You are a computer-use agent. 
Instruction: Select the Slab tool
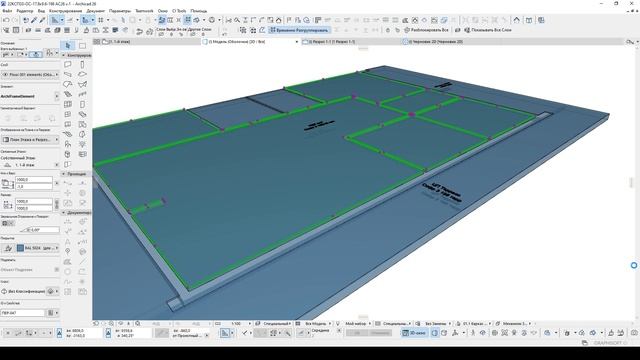point(82,74)
